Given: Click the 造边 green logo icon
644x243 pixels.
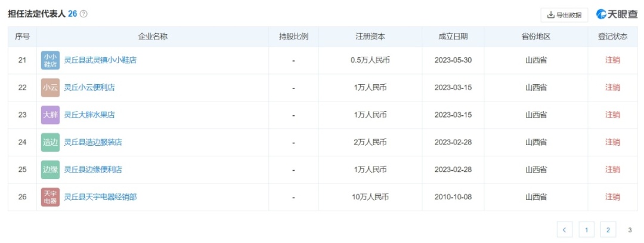Looking at the screenshot, I should [x=50, y=142].
